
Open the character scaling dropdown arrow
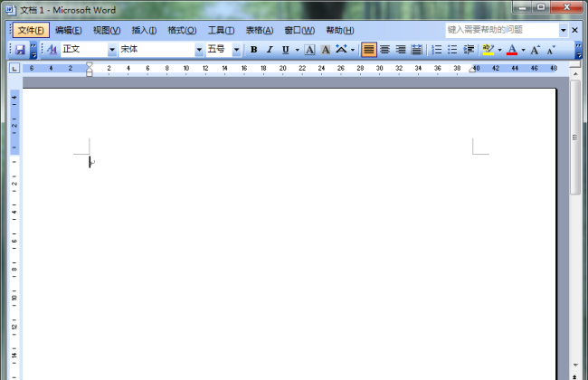(353, 50)
